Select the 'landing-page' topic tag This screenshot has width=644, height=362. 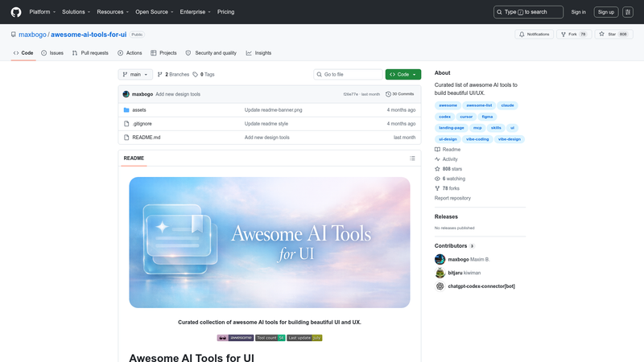tap(452, 128)
